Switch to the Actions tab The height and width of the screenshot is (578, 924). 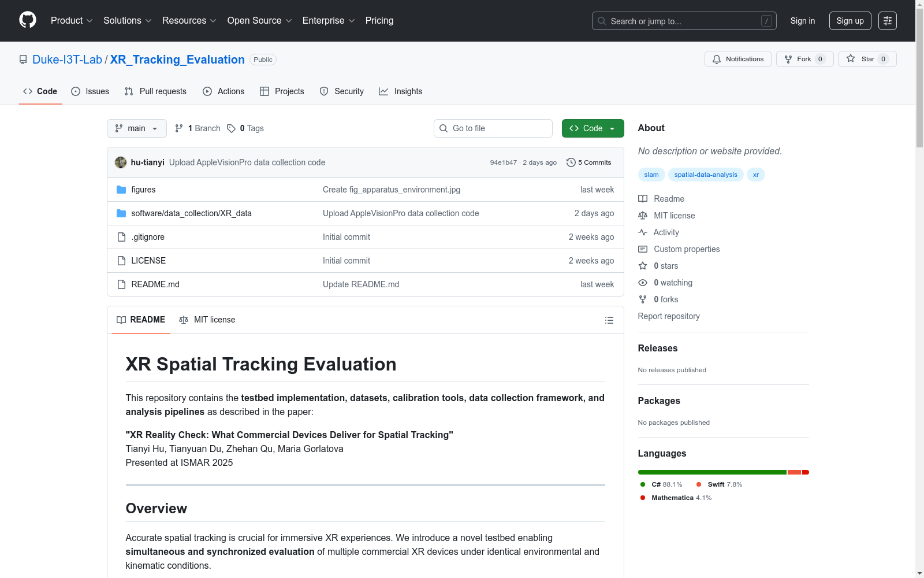pyautogui.click(x=223, y=91)
